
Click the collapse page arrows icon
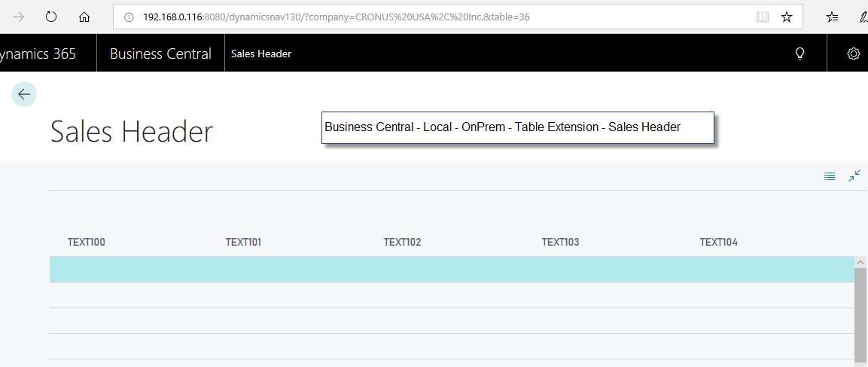(854, 176)
